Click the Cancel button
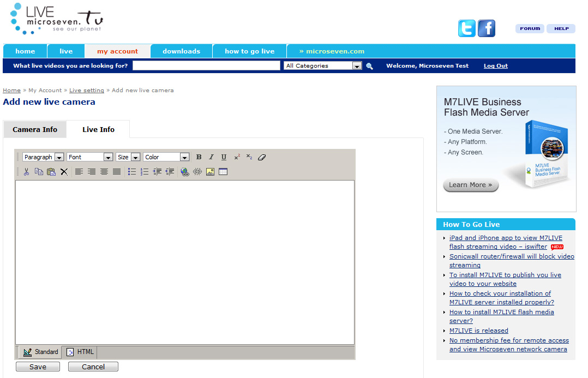The width and height of the screenshot is (588, 378). [x=93, y=367]
